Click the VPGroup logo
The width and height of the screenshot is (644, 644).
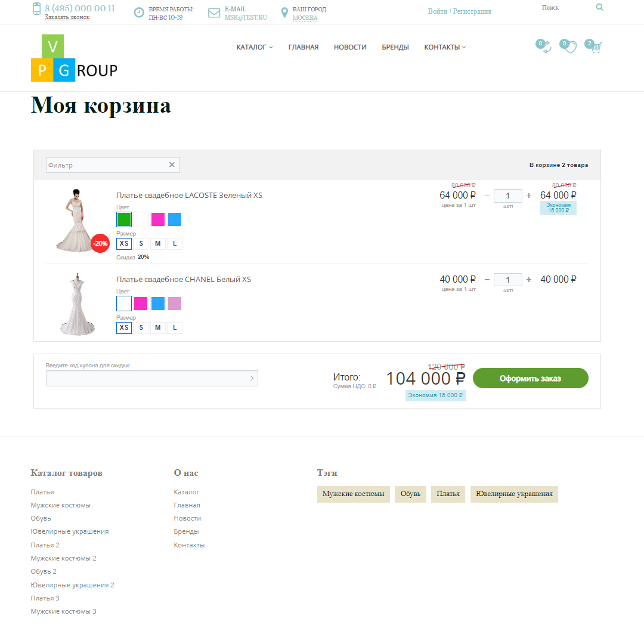[x=73, y=58]
